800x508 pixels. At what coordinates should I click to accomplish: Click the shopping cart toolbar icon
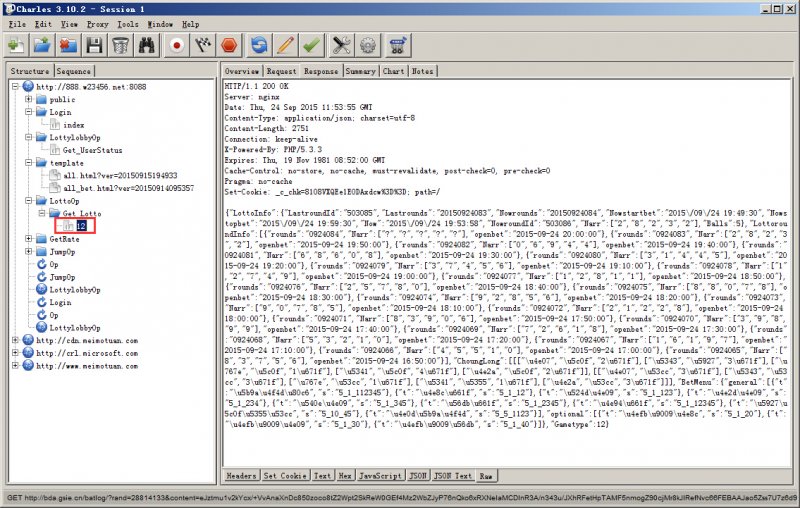(397, 45)
